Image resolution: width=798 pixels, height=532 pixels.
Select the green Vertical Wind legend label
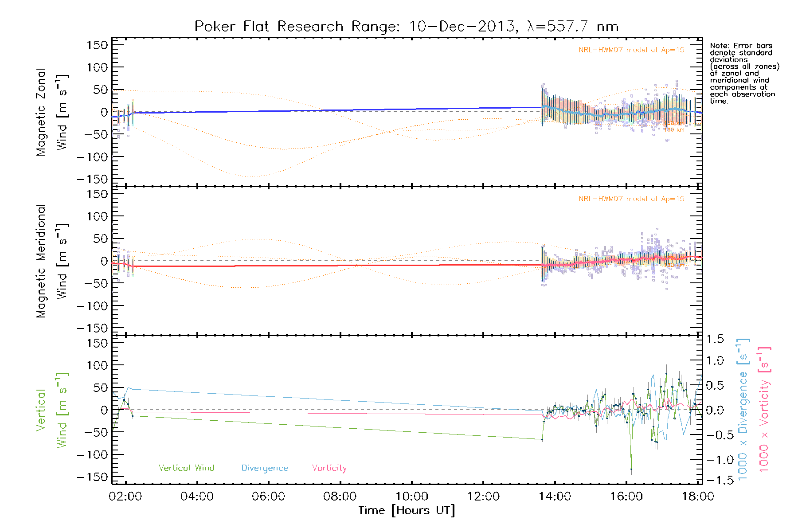[x=186, y=468]
